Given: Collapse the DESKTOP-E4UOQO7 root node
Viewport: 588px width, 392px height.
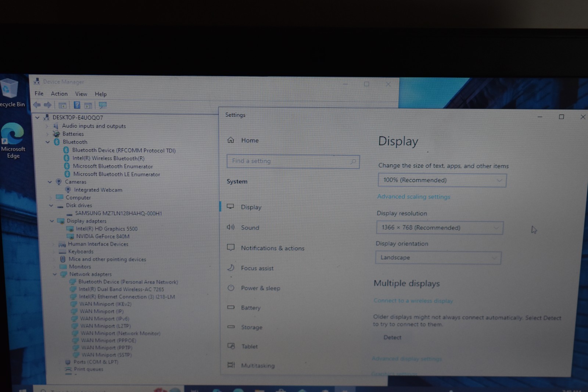Looking at the screenshot, I should coord(37,118).
